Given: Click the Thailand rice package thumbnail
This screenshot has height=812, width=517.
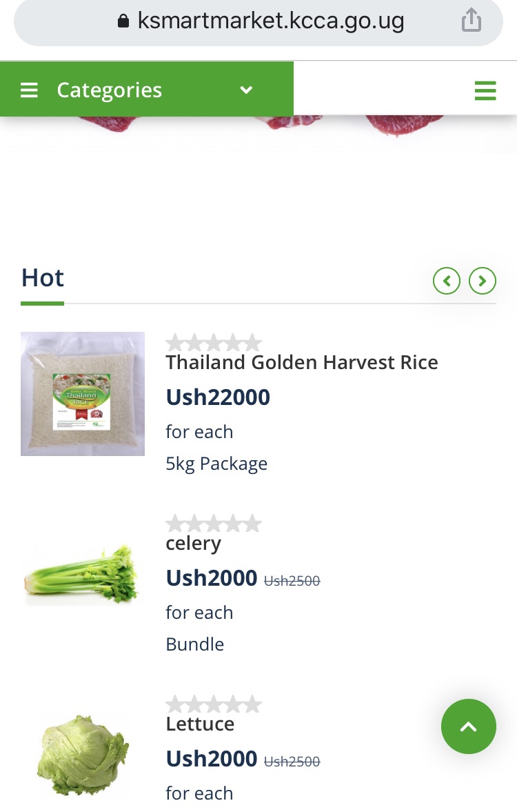Looking at the screenshot, I should tap(83, 394).
